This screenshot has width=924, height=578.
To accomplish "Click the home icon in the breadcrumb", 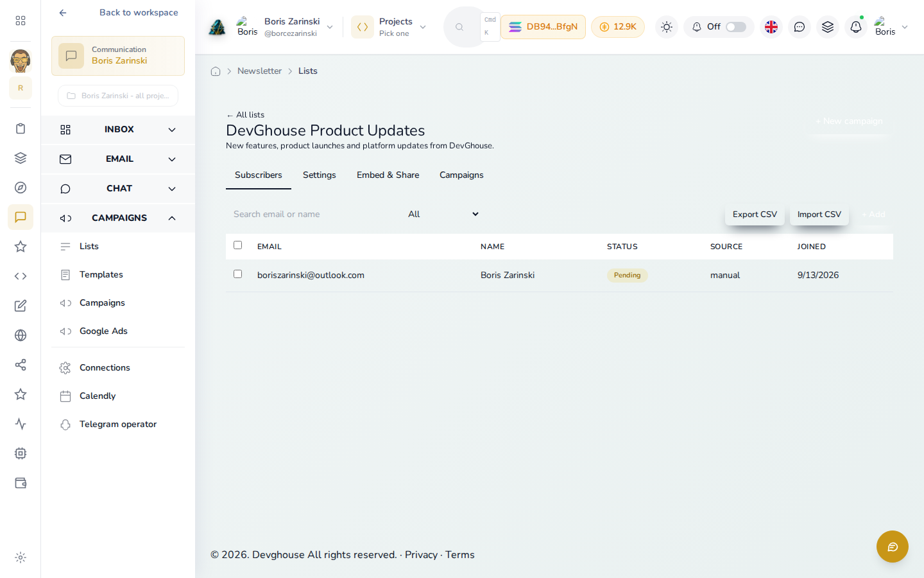I will click(x=216, y=71).
